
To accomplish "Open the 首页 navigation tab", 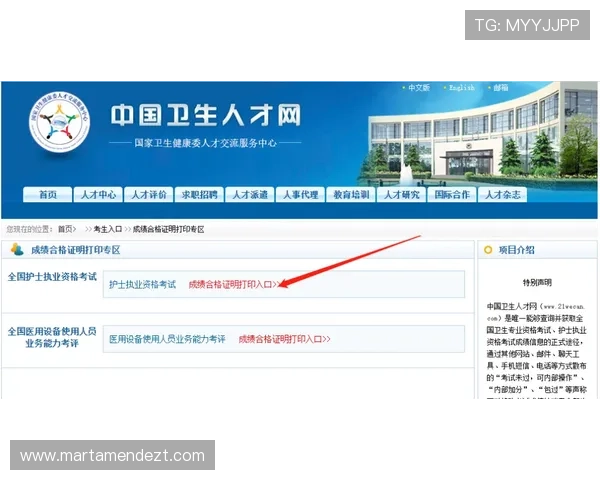I will (x=47, y=195).
